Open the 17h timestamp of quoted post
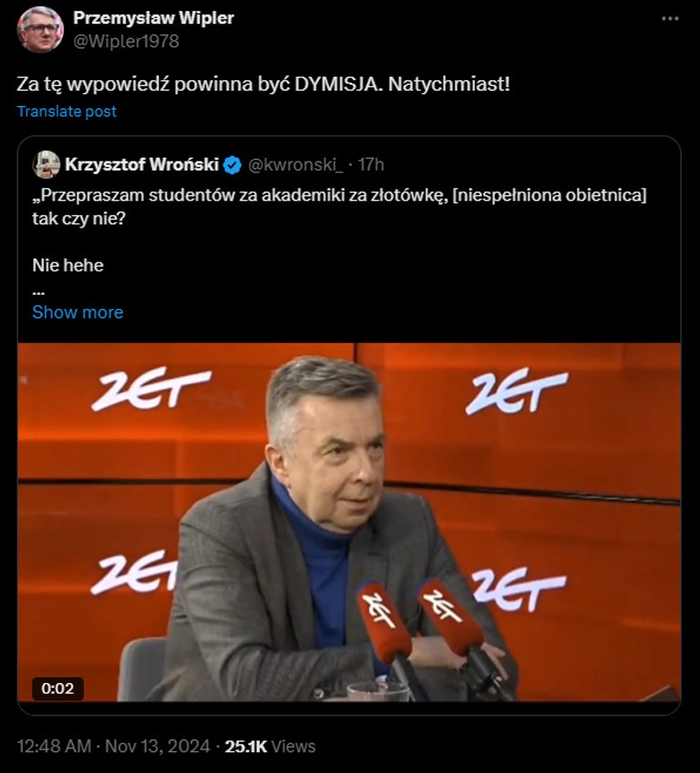Viewport: 700px width, 773px height. [371, 165]
